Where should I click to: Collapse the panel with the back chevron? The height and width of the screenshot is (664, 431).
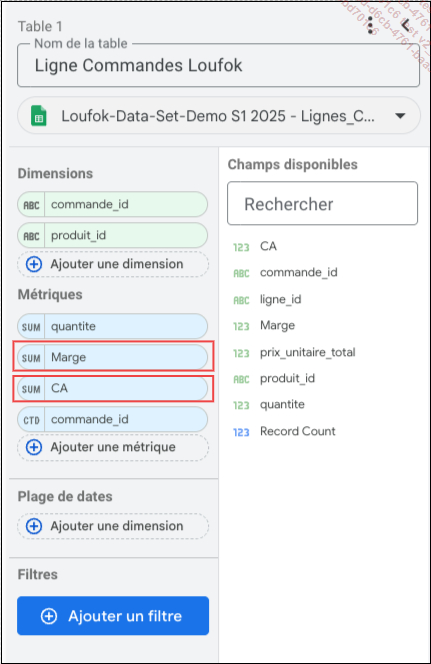click(405, 25)
